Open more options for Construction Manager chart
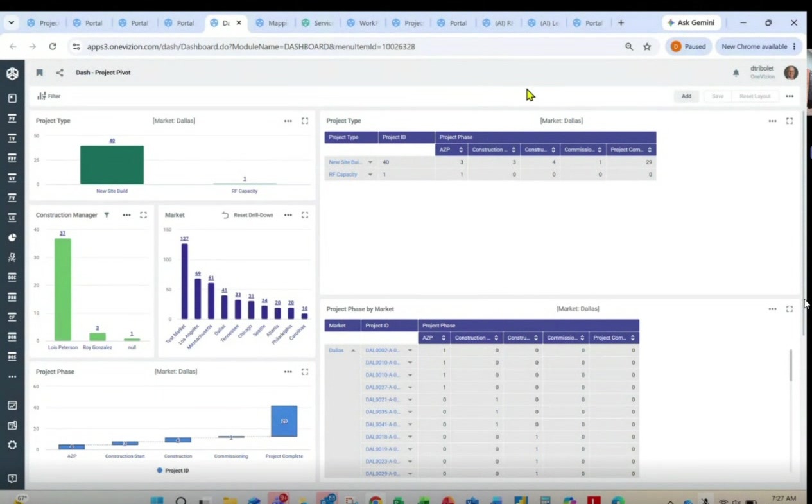The width and height of the screenshot is (812, 504). pos(126,215)
